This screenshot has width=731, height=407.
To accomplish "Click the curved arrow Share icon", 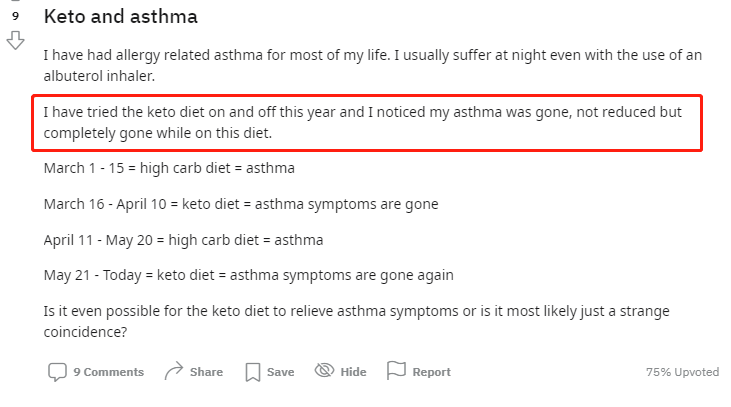I will tap(174, 371).
